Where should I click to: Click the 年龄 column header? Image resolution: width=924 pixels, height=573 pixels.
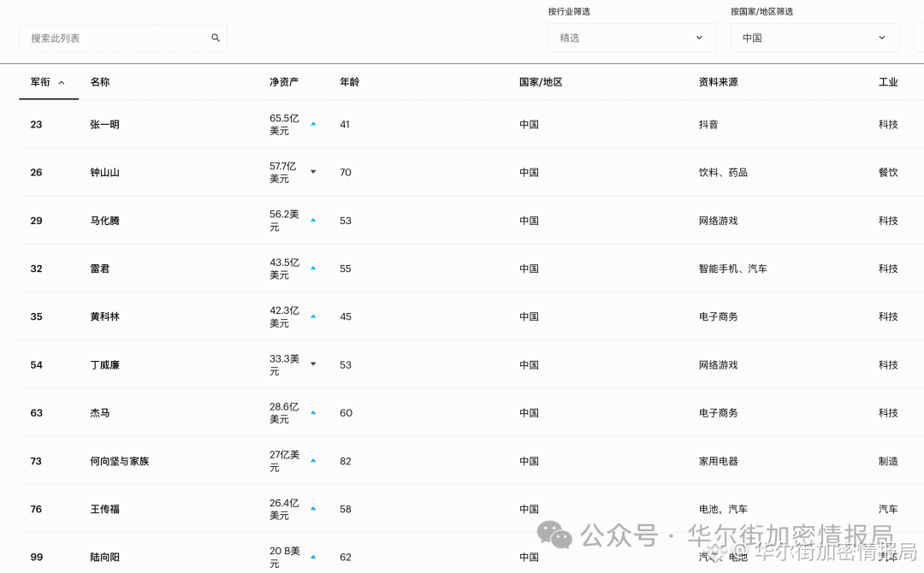click(347, 82)
